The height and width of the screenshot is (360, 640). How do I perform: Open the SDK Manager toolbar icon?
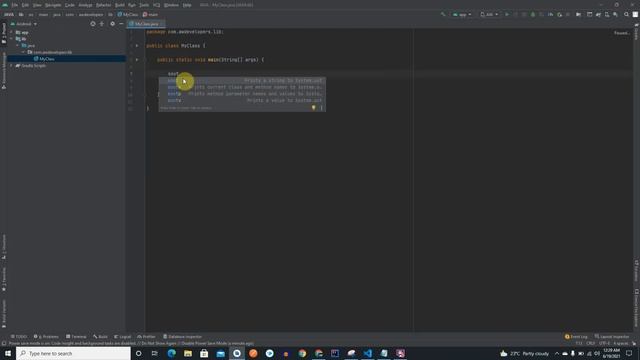pyautogui.click(x=615, y=14)
